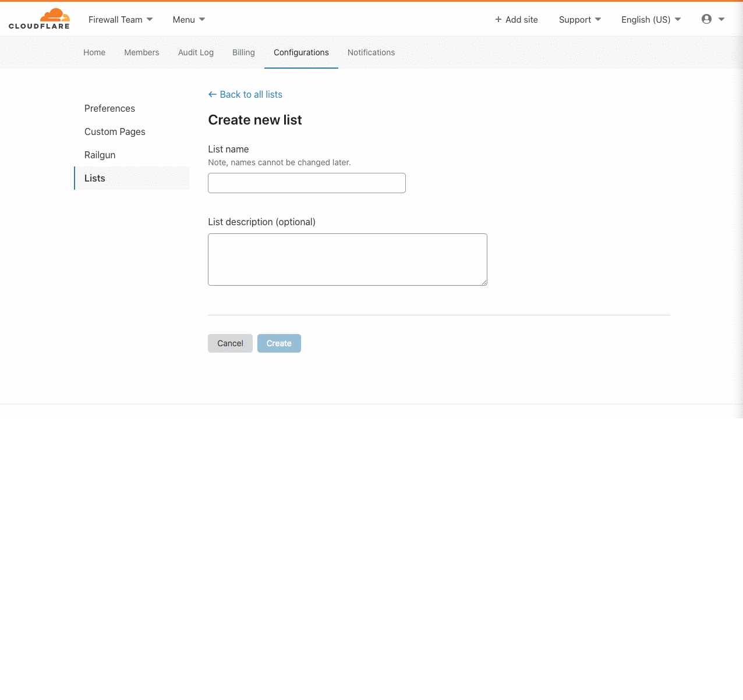The width and height of the screenshot is (743, 700).
Task: Focus the List description text area
Action: point(348,260)
